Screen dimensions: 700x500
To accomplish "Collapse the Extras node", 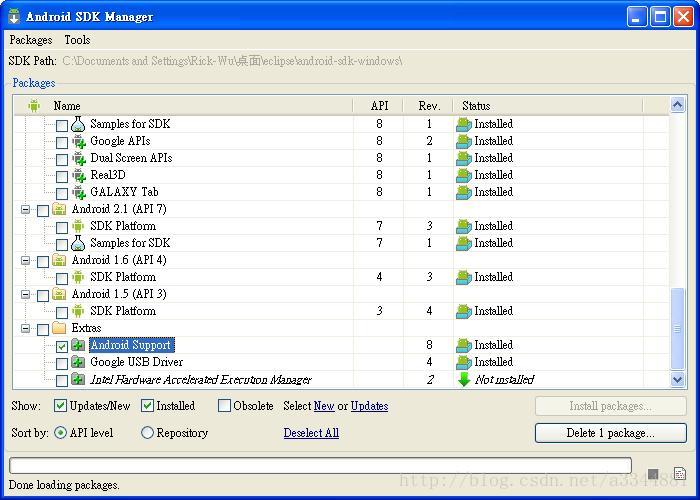I will tap(25, 328).
